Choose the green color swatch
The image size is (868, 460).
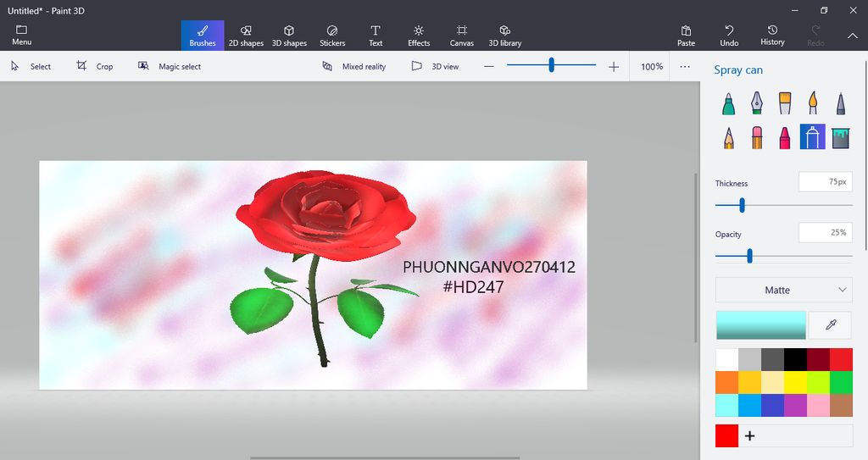[x=841, y=383]
